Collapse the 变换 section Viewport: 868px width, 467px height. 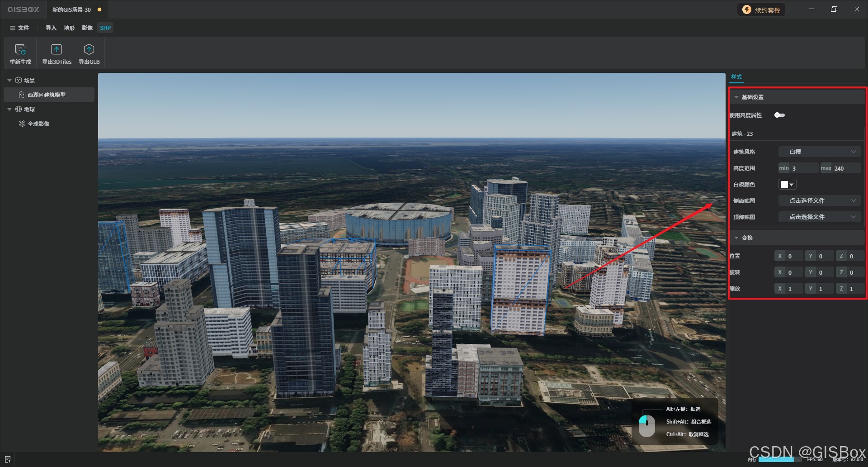coord(736,238)
